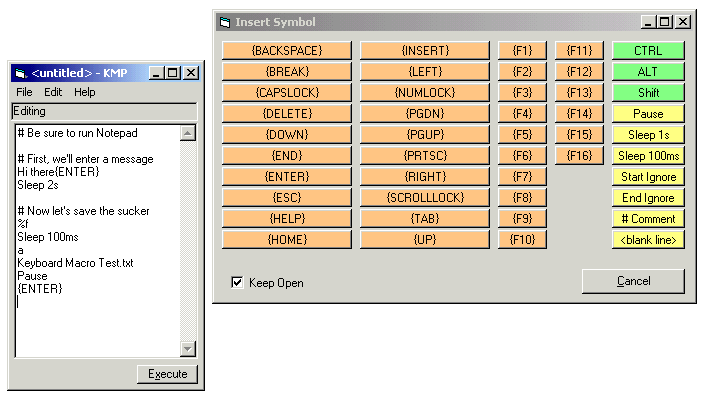
Task: Insert the {DELETE} key symbol
Action: click(287, 113)
